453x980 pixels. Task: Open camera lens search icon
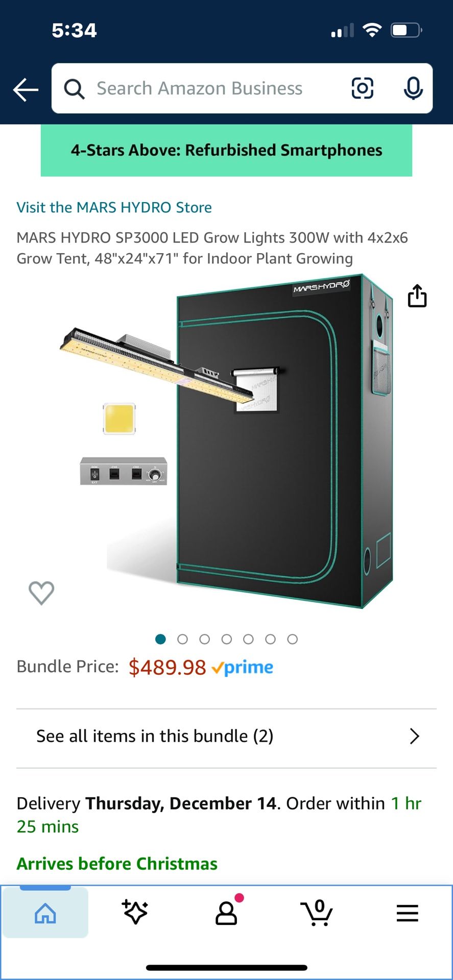(x=363, y=88)
